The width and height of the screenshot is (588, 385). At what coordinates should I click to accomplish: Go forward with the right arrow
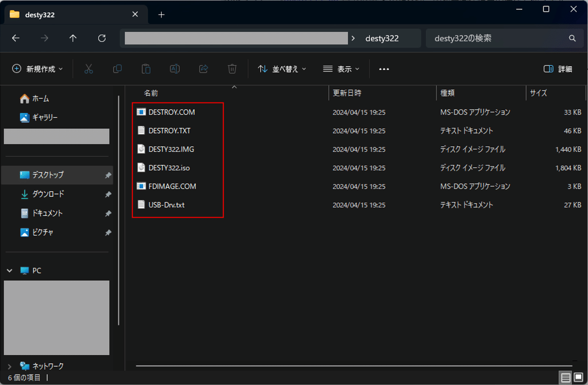point(45,38)
